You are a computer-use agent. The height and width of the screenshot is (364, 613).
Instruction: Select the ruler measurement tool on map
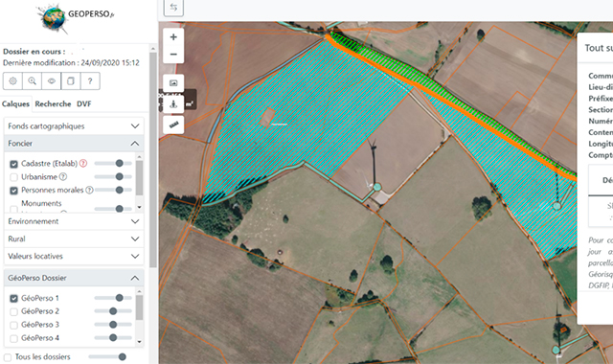coord(173,125)
